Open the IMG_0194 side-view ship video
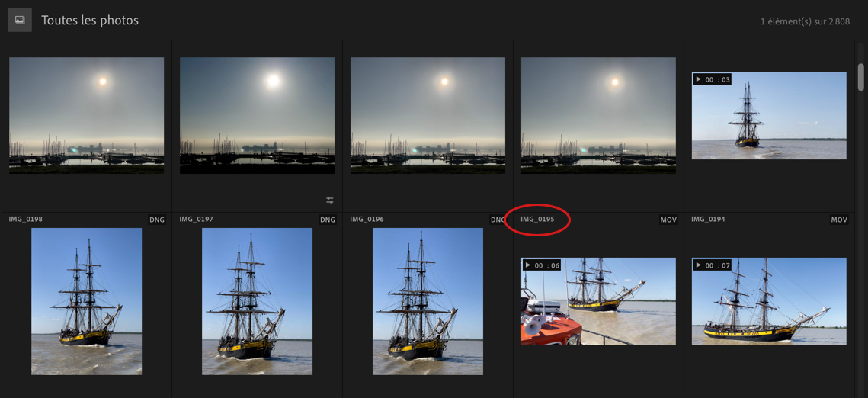The width and height of the screenshot is (868, 398). click(769, 301)
